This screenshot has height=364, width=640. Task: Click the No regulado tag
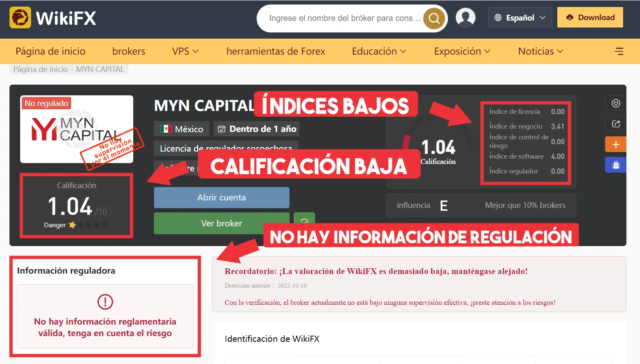46,103
